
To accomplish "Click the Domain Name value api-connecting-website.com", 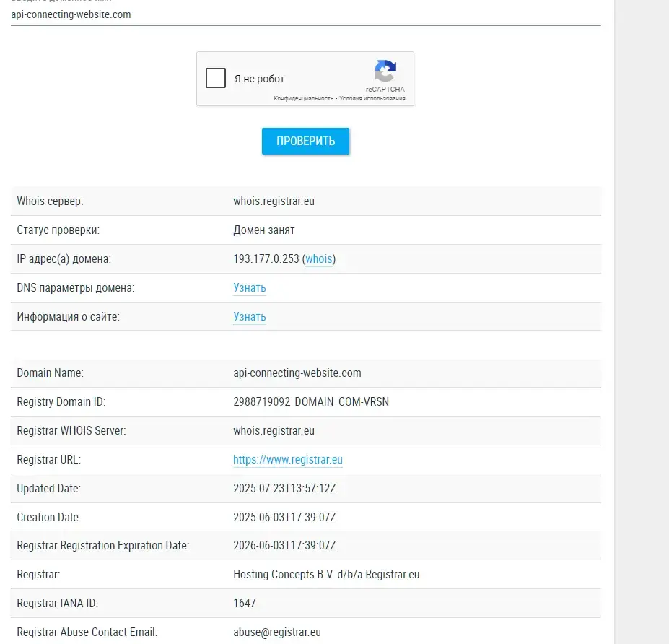I will coord(297,373).
